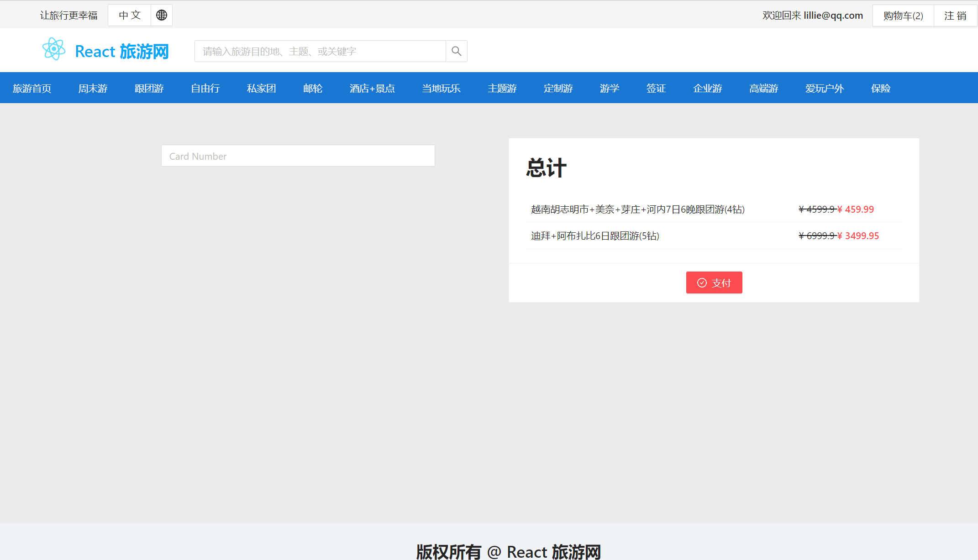This screenshot has height=560, width=978.
Task: Click the 中文 language button
Action: (x=130, y=15)
